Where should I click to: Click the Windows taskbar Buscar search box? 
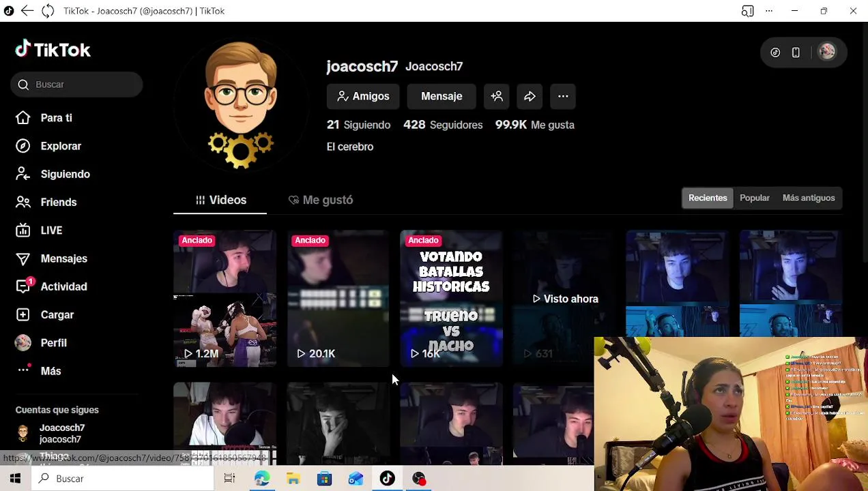pyautogui.click(x=123, y=479)
